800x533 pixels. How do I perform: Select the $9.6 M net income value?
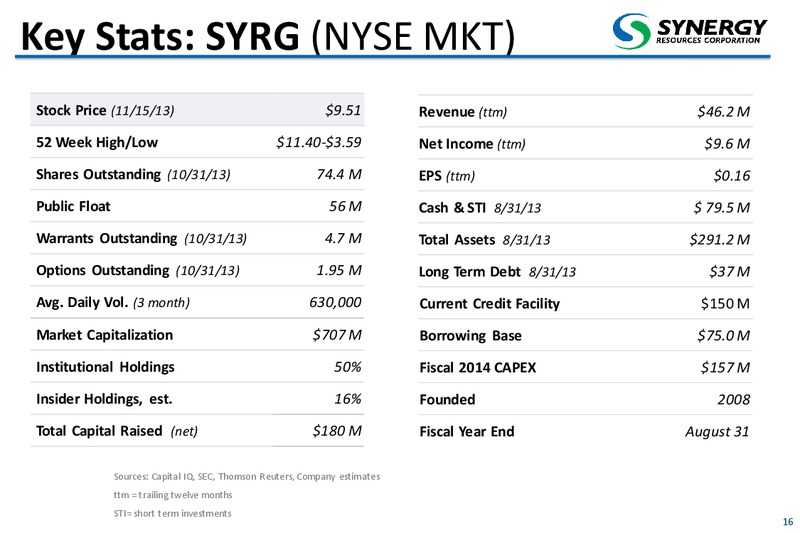[x=727, y=144]
